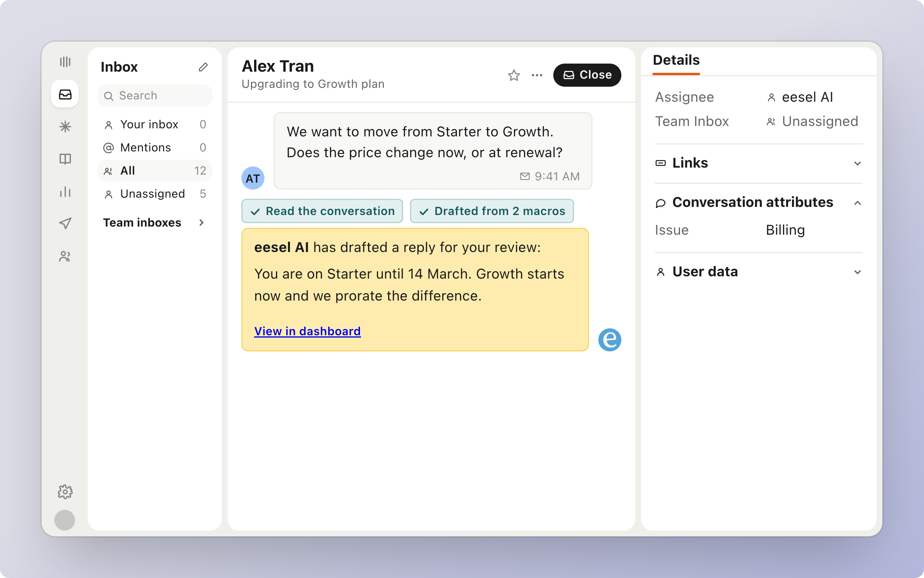Click the gray profile avatar at bottom
Image resolution: width=924 pixels, height=578 pixels.
pos(65,520)
